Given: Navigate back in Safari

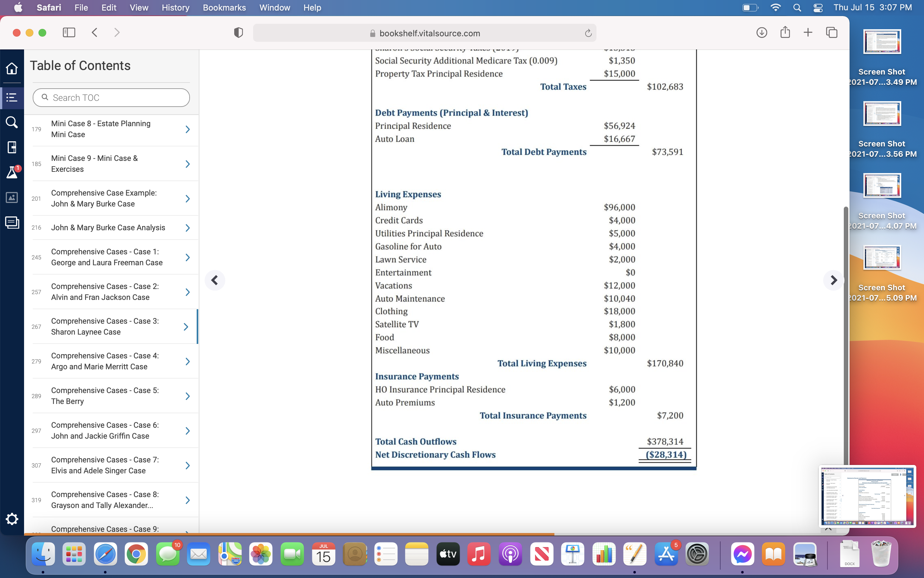Looking at the screenshot, I should (x=95, y=32).
